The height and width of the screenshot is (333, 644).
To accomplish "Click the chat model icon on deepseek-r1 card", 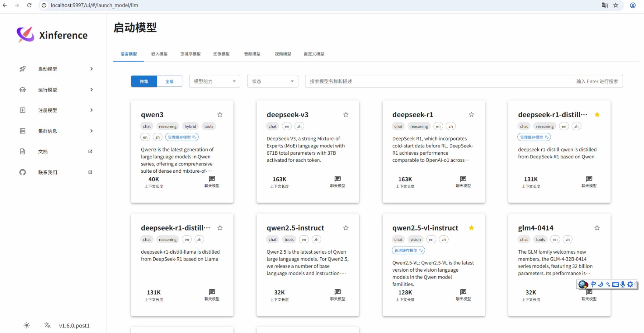I will click(x=463, y=179).
